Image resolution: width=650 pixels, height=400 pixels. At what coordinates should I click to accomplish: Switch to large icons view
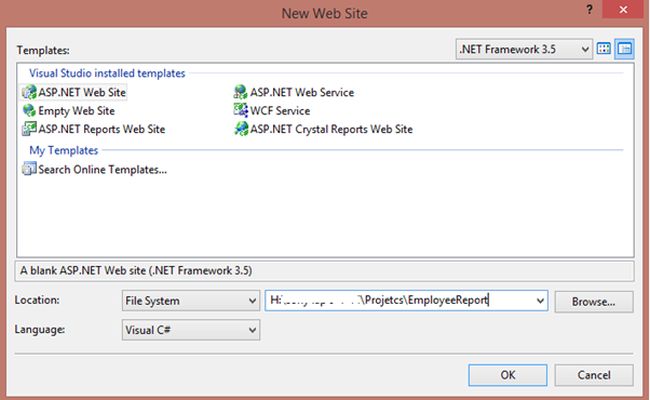603,48
